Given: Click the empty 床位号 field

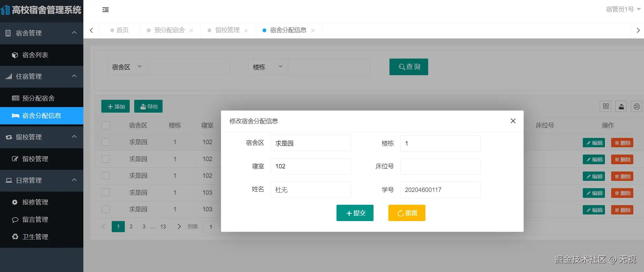Looking at the screenshot, I should pos(440,166).
